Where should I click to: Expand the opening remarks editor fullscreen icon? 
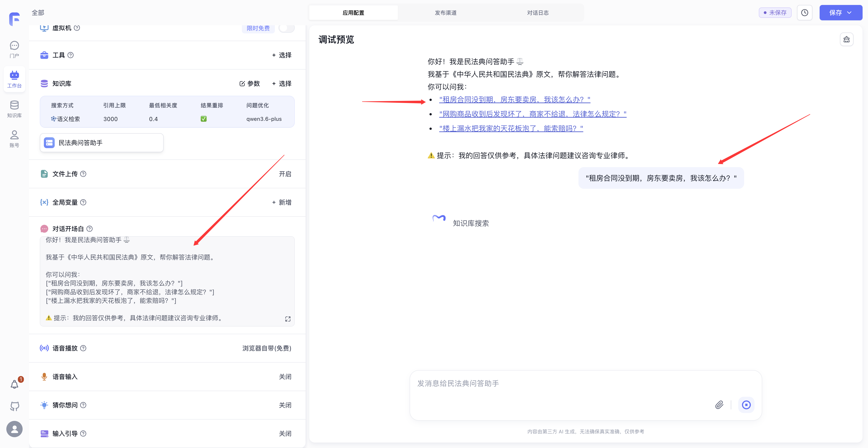tap(288, 319)
